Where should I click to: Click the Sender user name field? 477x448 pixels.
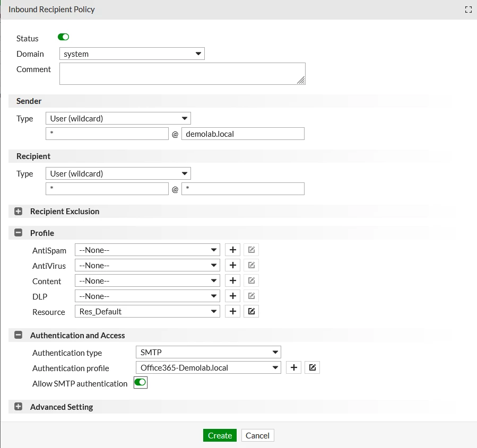pos(107,134)
